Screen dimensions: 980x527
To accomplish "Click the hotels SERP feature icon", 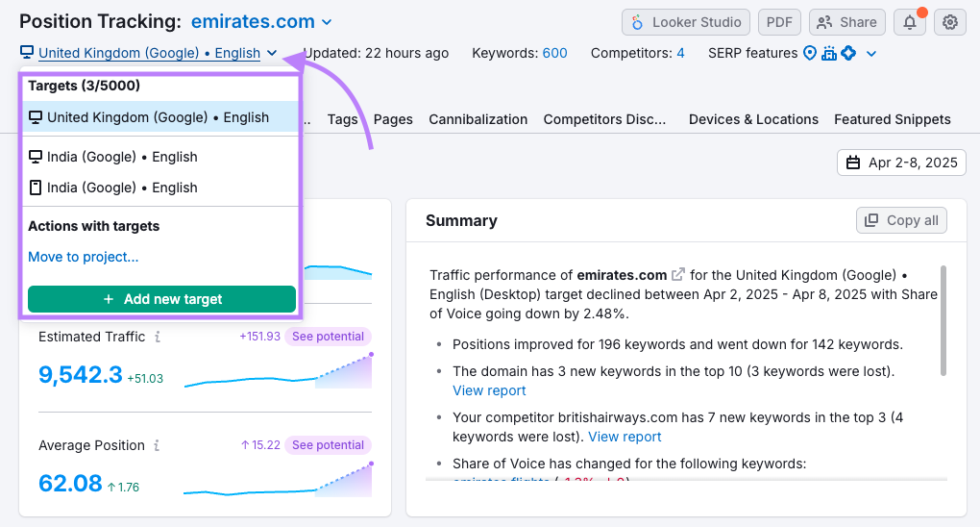I will click(x=828, y=53).
